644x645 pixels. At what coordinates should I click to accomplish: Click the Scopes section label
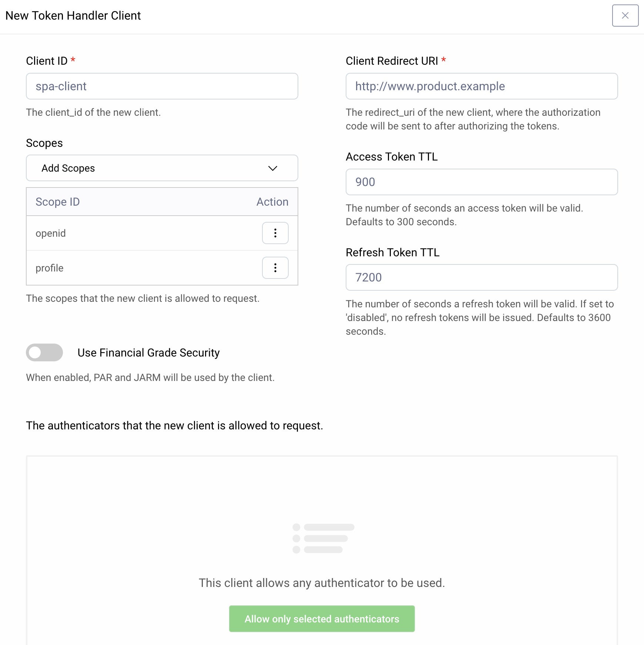coord(44,143)
